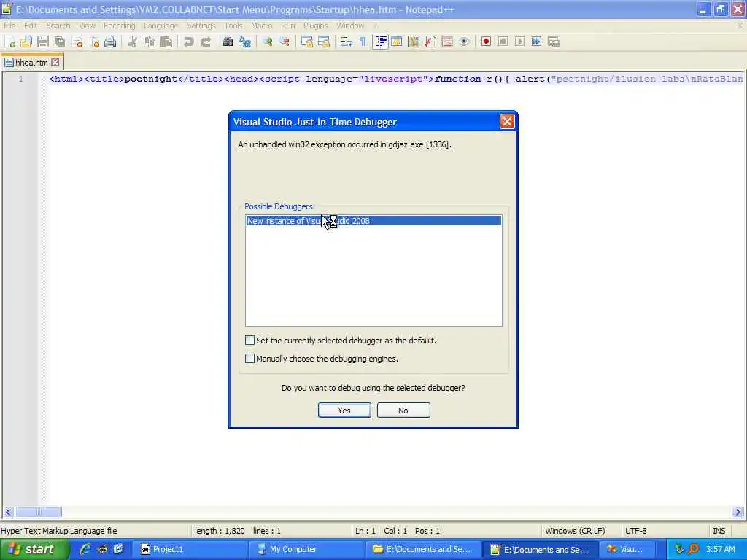Click the Print toolbar icon
747x560 pixels.
[x=110, y=42]
